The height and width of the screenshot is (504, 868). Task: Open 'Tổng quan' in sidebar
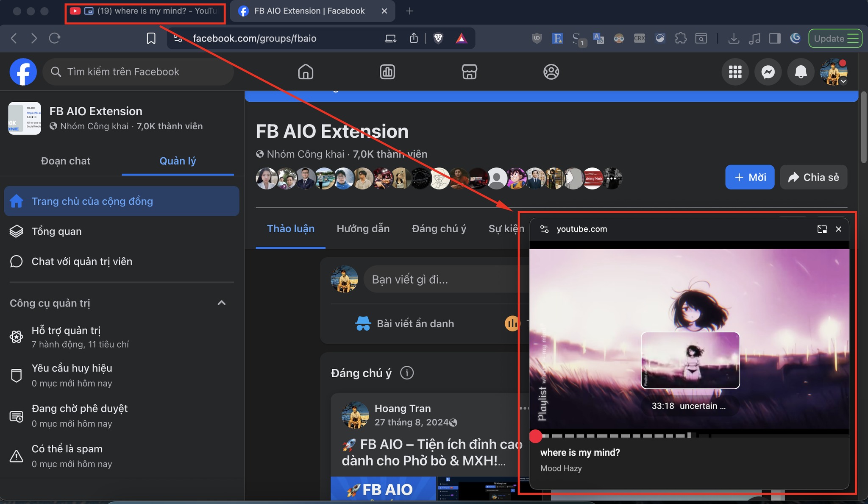(122, 231)
